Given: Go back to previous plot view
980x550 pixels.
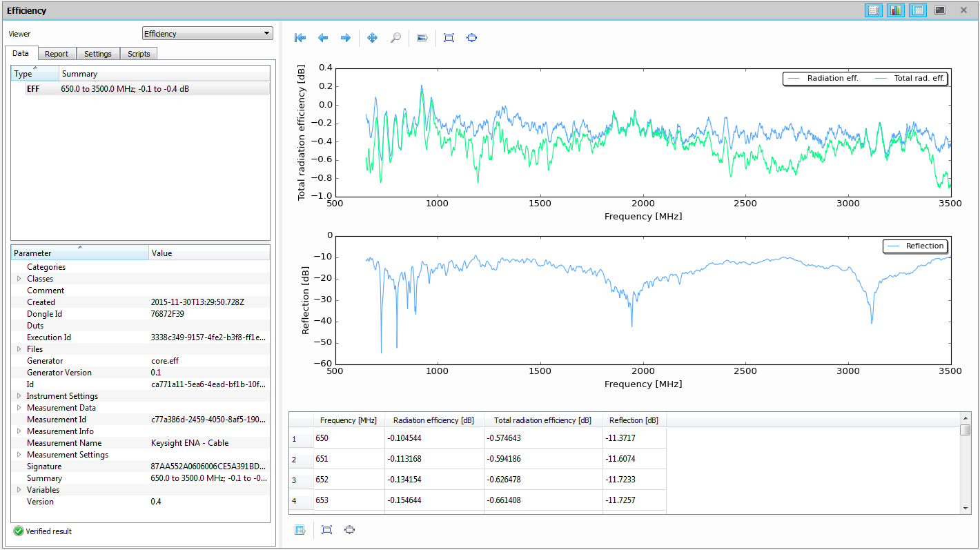Looking at the screenshot, I should (x=323, y=38).
